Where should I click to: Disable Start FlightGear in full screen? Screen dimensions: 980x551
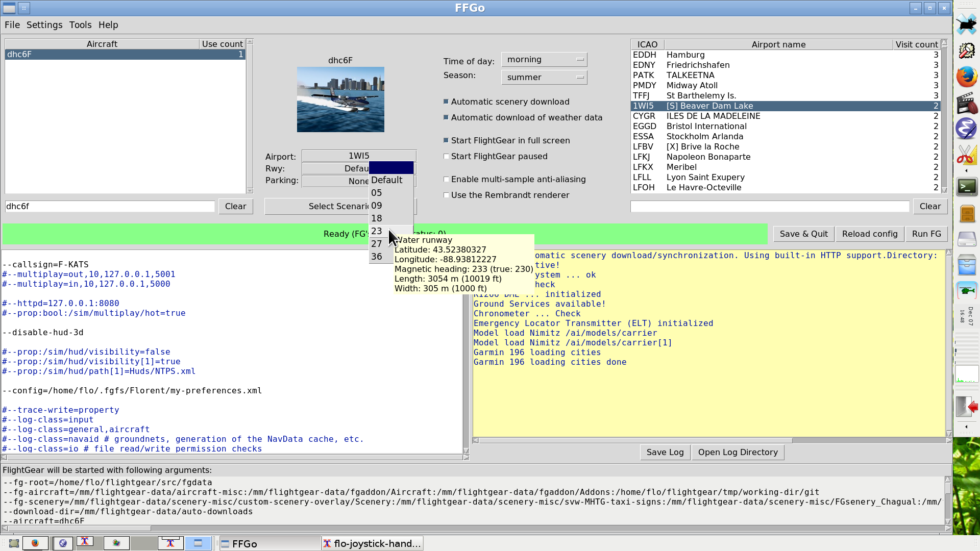pos(446,140)
